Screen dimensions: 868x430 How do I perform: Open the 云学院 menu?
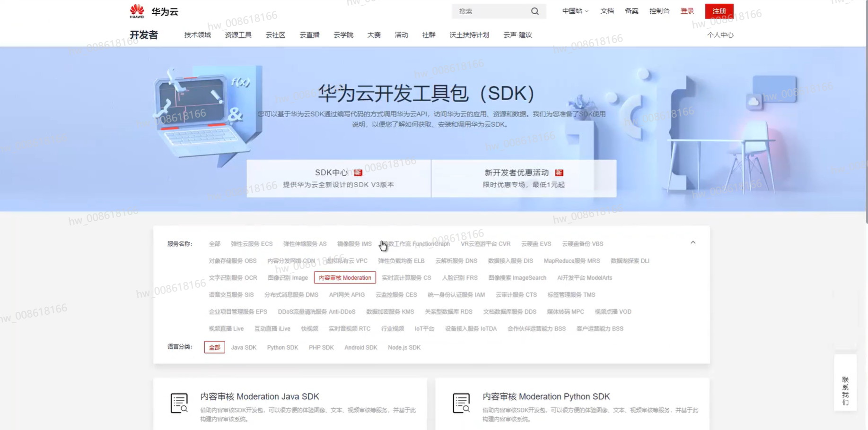click(x=343, y=35)
